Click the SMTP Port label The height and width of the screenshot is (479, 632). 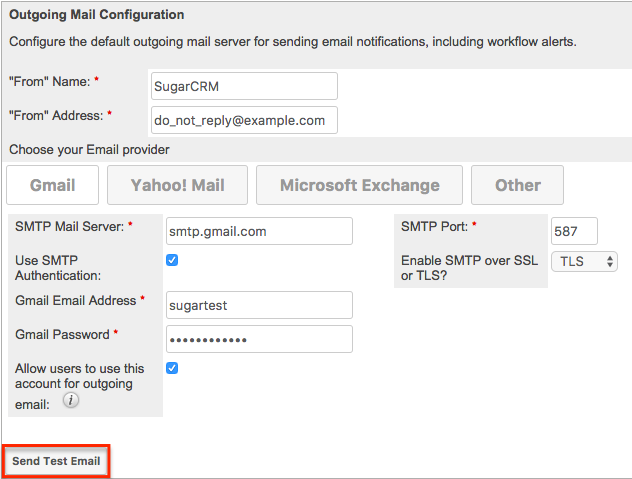[x=434, y=227]
